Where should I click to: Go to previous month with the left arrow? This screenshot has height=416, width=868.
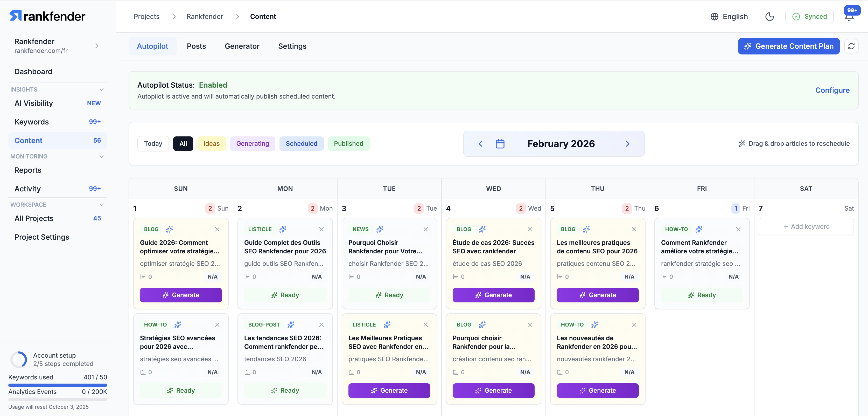(x=480, y=144)
